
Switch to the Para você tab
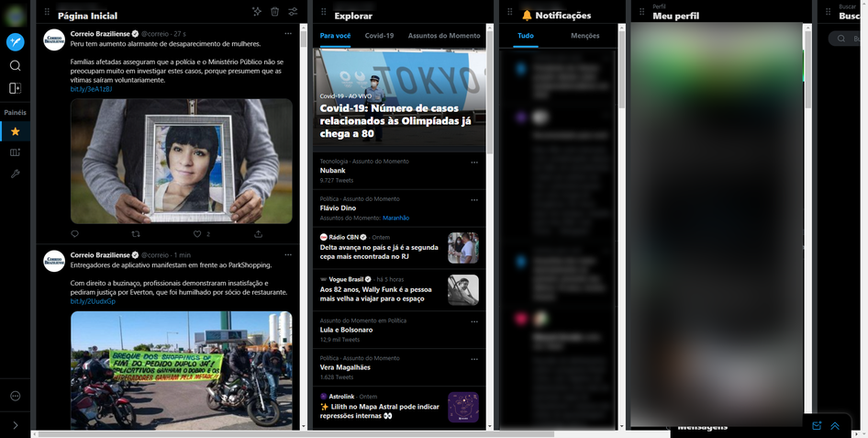point(335,36)
